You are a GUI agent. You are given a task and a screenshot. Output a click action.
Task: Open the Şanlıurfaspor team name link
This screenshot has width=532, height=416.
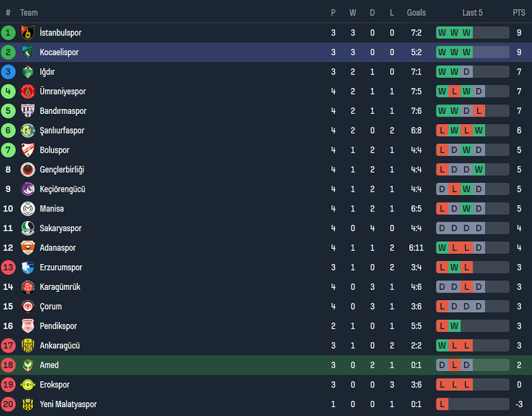coord(62,131)
